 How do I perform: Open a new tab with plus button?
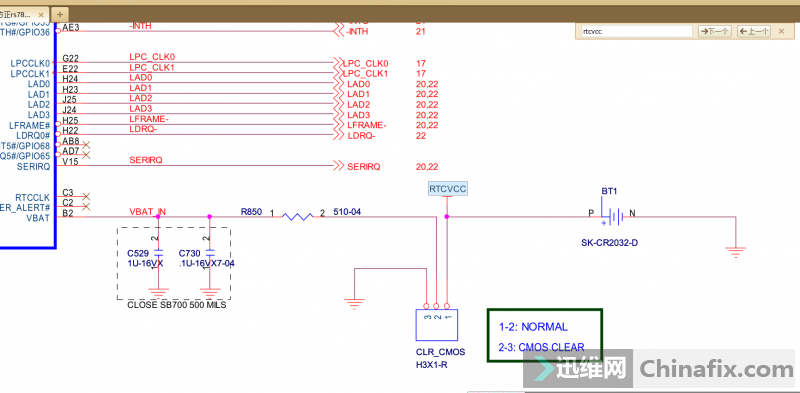(60, 14)
